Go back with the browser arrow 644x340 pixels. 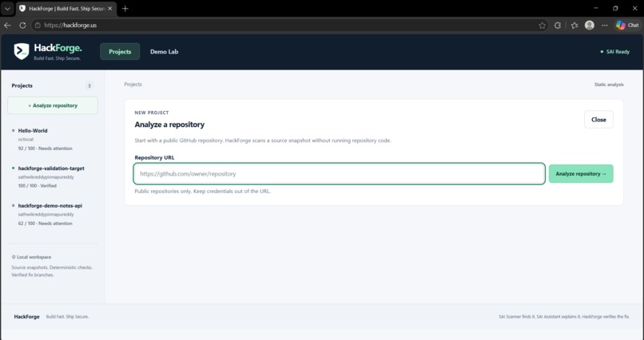(x=7, y=25)
